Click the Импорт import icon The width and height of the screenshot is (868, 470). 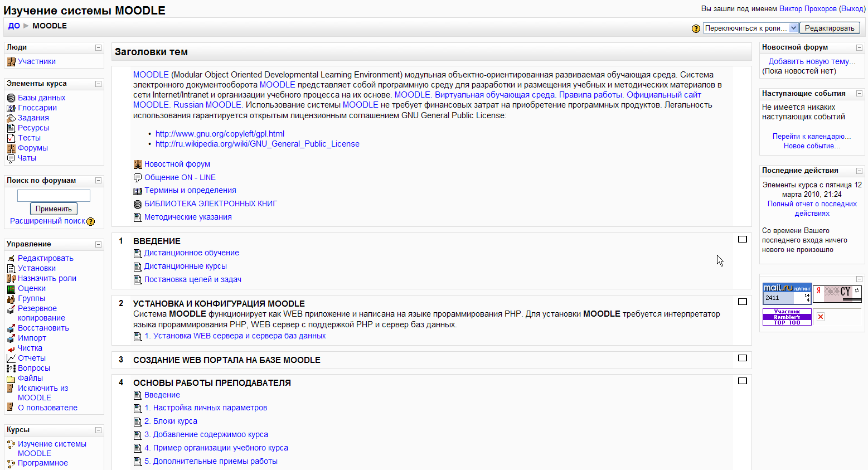[11, 338]
